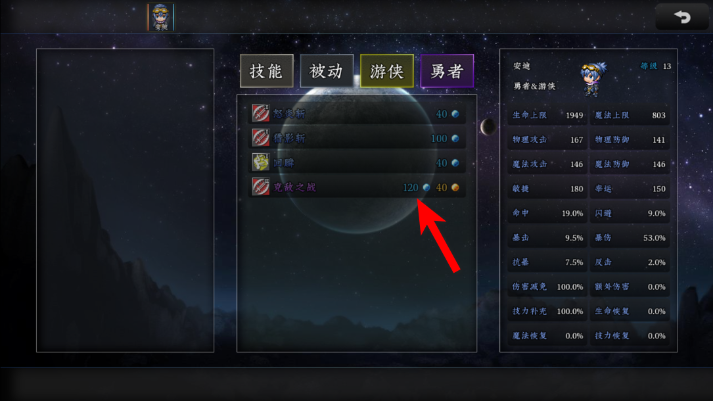Select the character portrait at the top

click(161, 17)
